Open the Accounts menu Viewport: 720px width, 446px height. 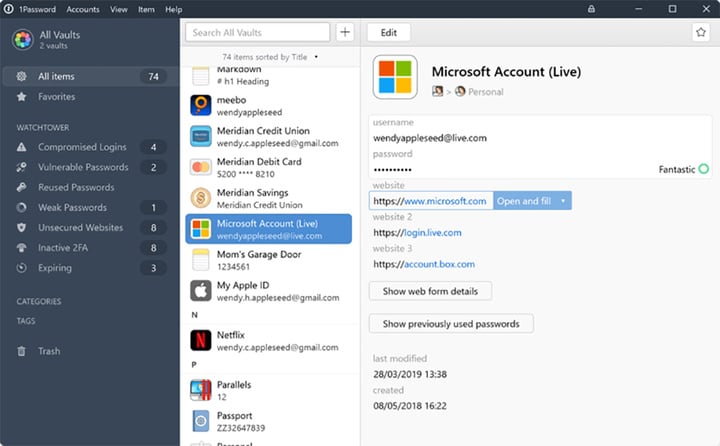point(83,9)
